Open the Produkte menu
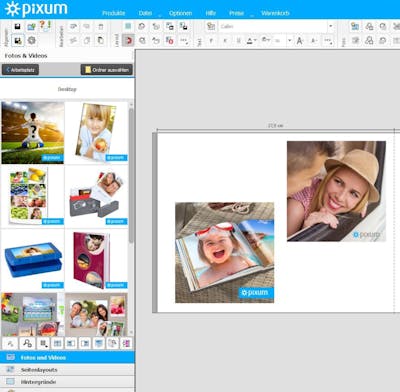 click(114, 13)
